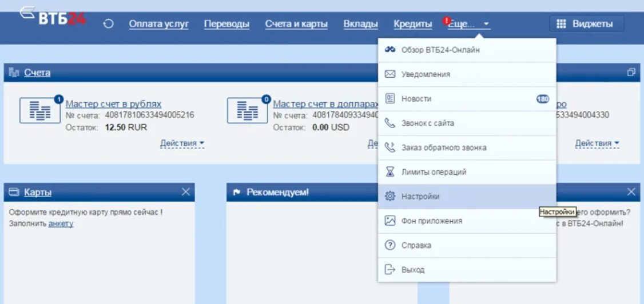Viewport: 644px width, 304px height.
Task: Click the dollar account icon with badge 0
Action: coord(248,110)
